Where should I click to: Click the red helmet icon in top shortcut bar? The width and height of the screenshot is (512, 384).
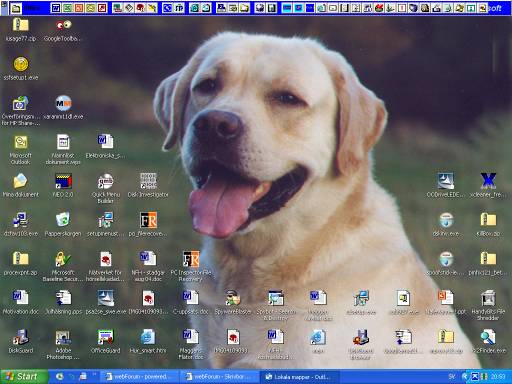point(140,8)
